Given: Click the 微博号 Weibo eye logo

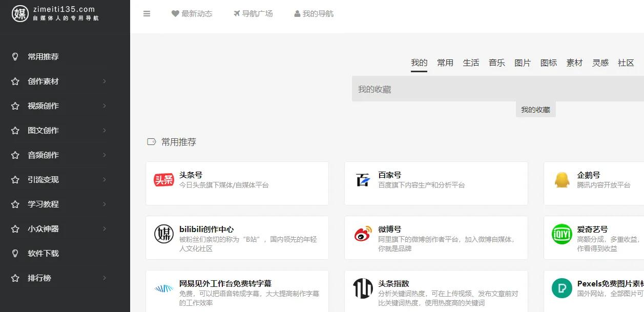Looking at the screenshot, I should (363, 234).
